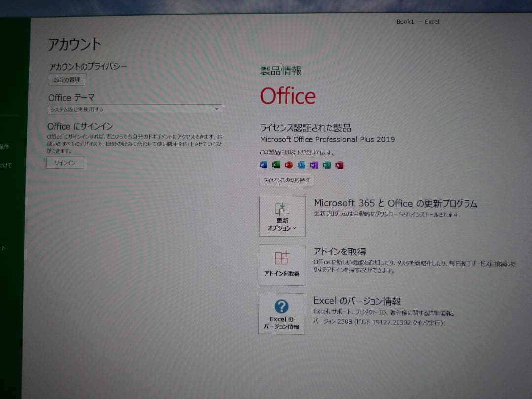Click the Access app icon
This screenshot has width=532, height=399.
(x=339, y=165)
